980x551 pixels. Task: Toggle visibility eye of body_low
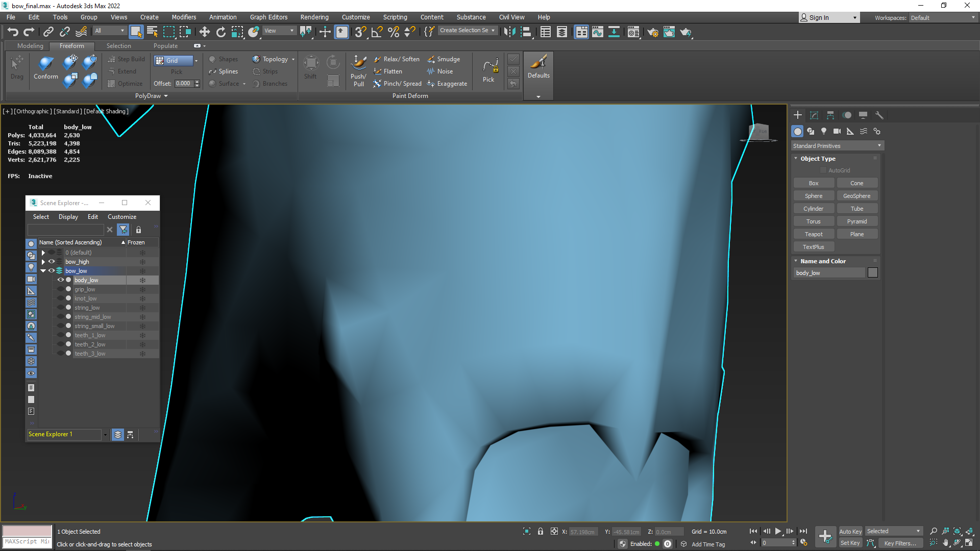[61, 280]
